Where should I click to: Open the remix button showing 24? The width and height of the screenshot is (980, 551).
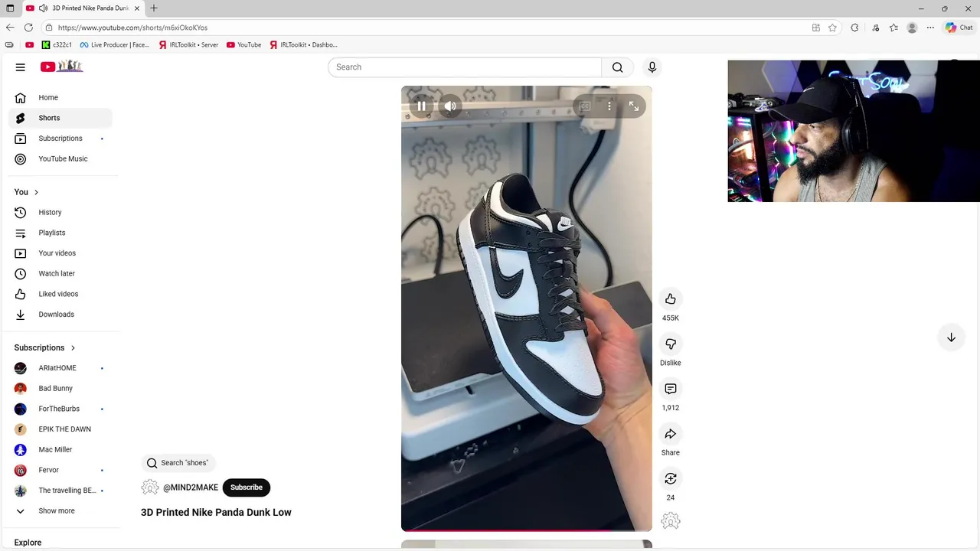tap(671, 479)
